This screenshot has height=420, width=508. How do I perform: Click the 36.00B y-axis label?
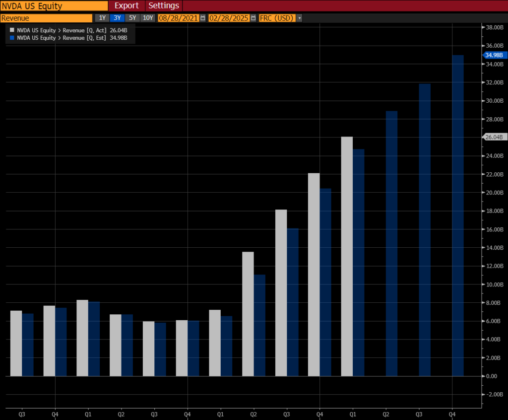(495, 46)
